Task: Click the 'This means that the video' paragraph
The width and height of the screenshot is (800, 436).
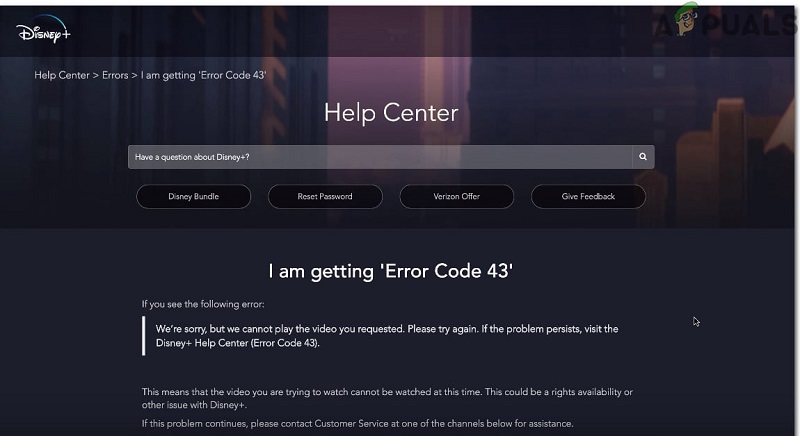Action: pyautogui.click(x=387, y=398)
